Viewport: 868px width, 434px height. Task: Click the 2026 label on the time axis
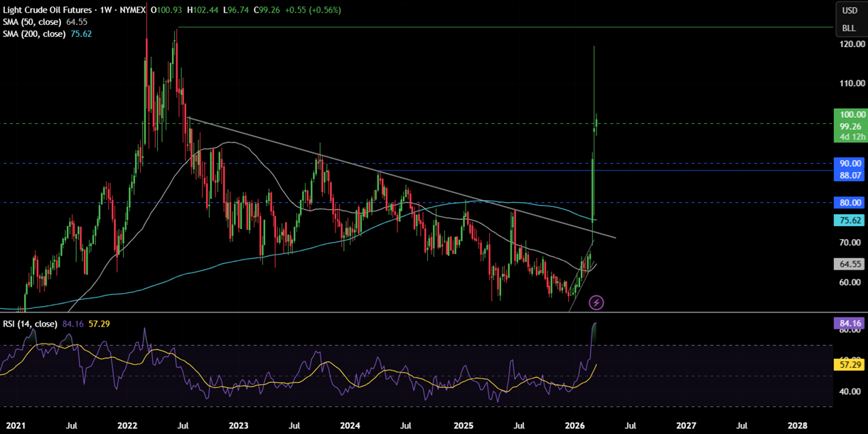(575, 425)
